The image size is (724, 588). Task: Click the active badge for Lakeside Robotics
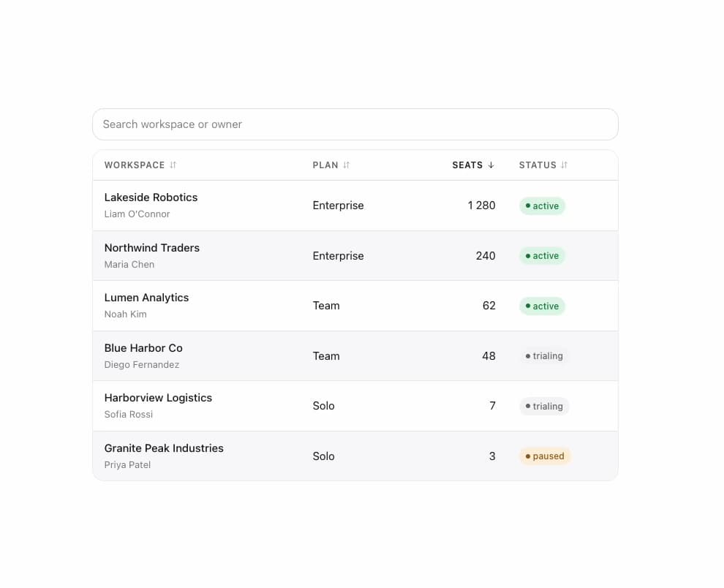pyautogui.click(x=542, y=206)
